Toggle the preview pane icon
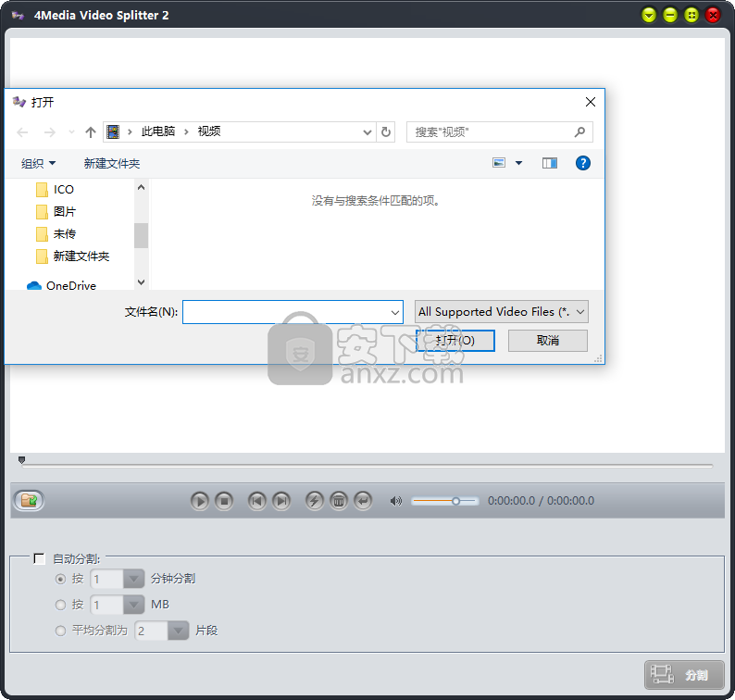The height and width of the screenshot is (700, 735). [549, 163]
